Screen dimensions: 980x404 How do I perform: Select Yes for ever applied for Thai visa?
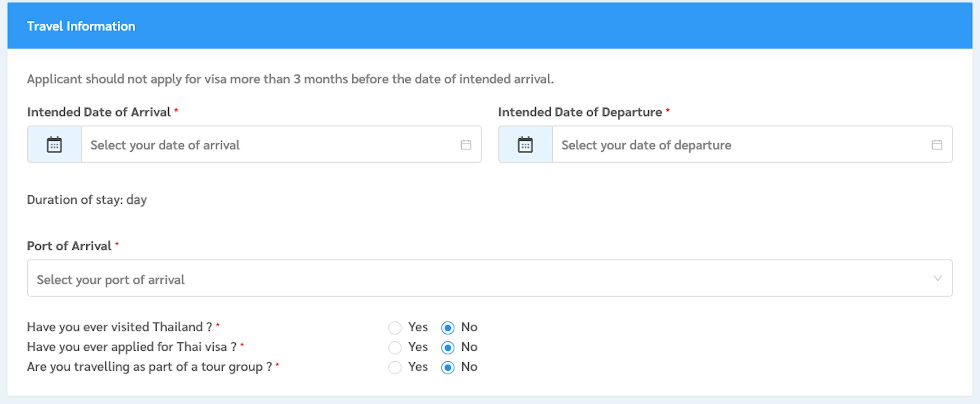tap(395, 347)
